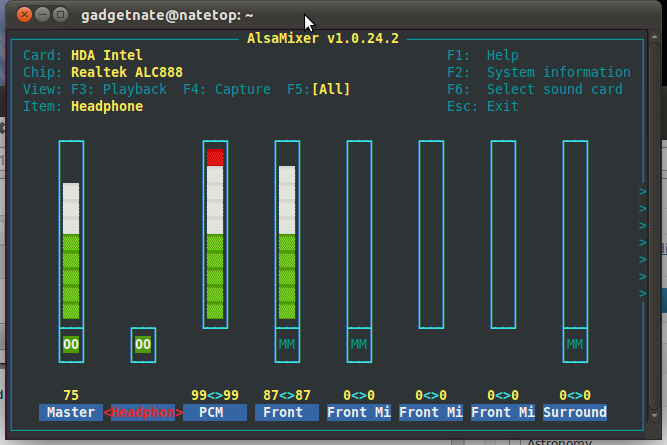The image size is (667, 445).
Task: Click the terminal title gadgetnate@natetop
Action: 167,15
